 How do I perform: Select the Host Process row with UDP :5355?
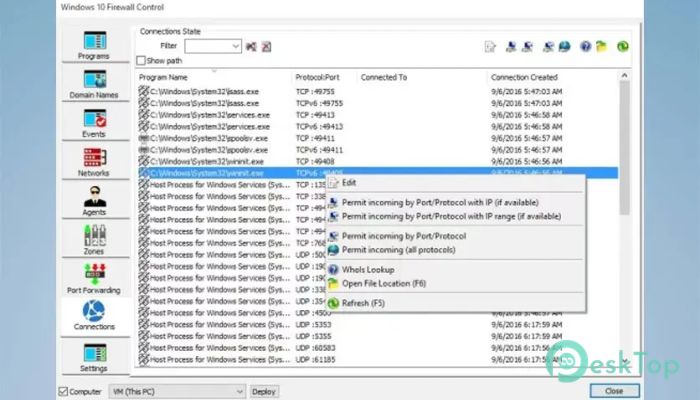pyautogui.click(x=377, y=336)
